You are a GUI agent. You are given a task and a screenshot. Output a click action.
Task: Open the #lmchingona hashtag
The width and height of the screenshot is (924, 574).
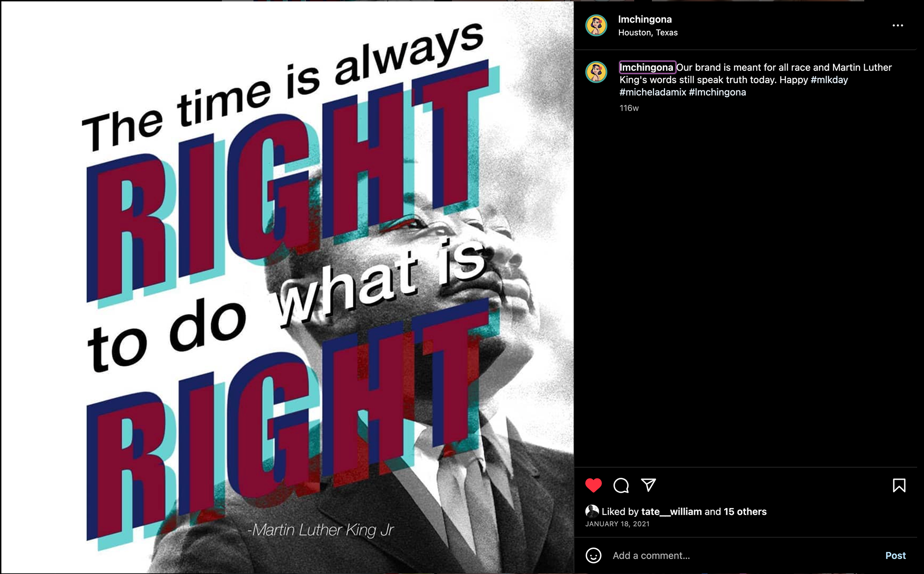718,92
